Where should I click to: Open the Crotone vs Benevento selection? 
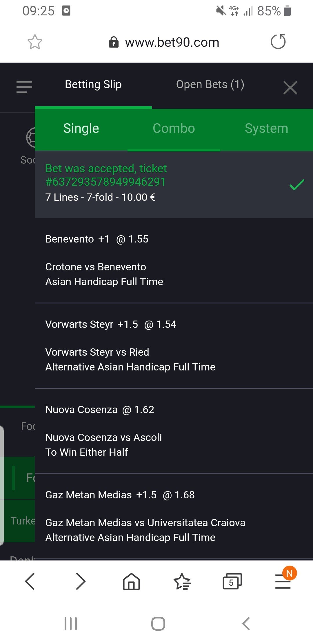pos(96,267)
